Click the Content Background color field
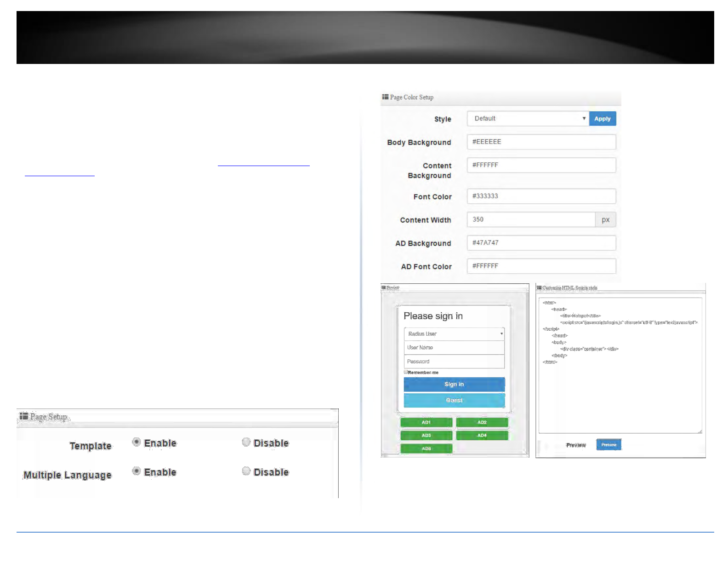Screen dimensions: 728x563 click(541, 165)
